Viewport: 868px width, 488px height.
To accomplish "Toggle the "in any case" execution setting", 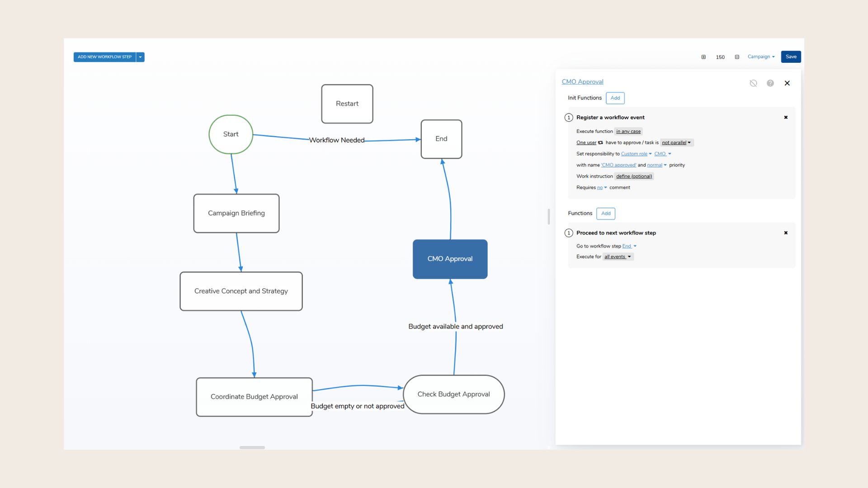I will tap(628, 131).
